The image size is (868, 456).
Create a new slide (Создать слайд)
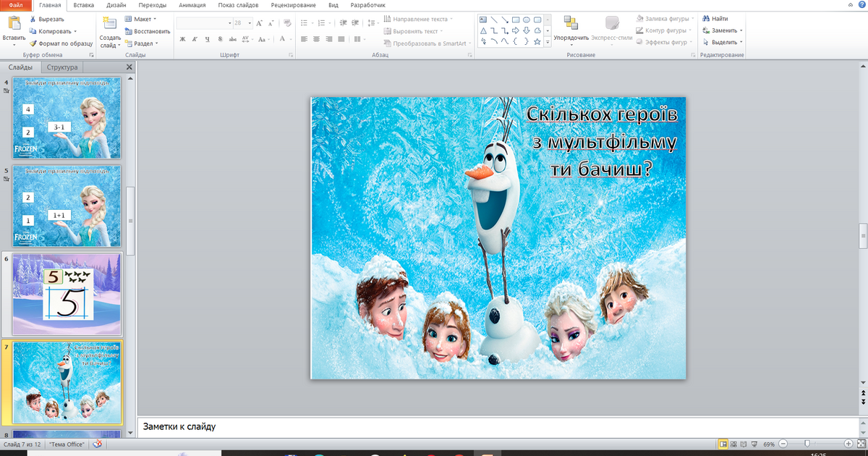pyautogui.click(x=110, y=32)
